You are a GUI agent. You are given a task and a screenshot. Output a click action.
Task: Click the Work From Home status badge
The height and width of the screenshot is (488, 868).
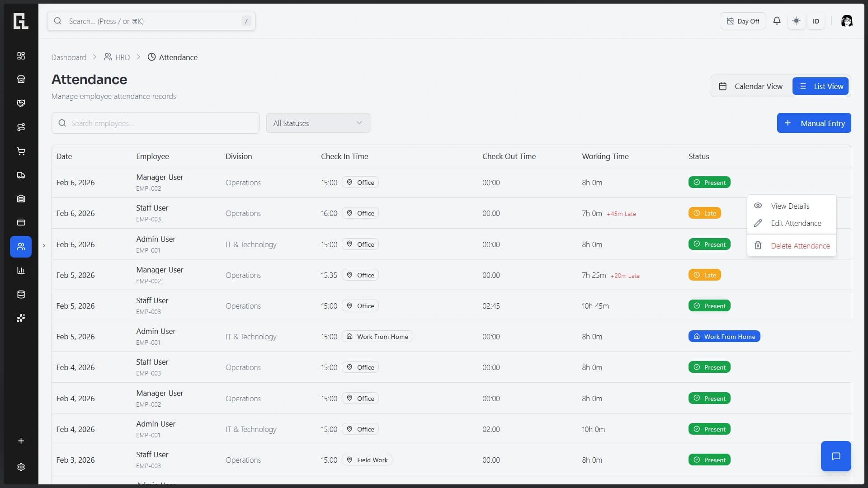click(x=724, y=337)
